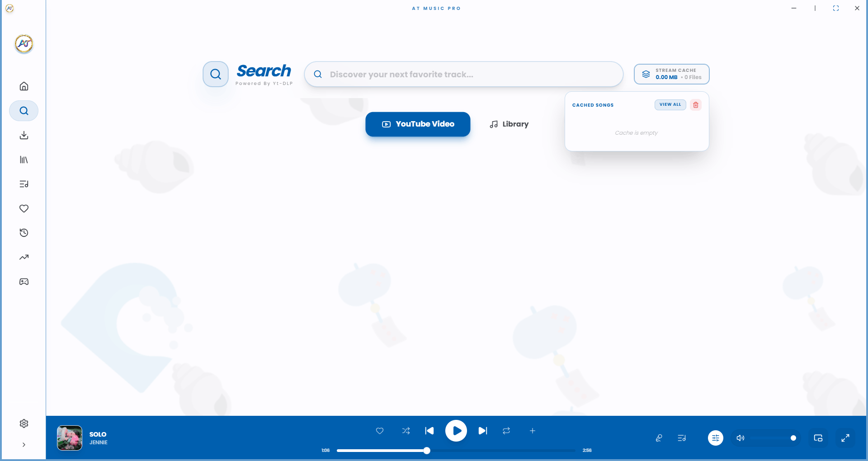Switch to Library search mode
This screenshot has width=868, height=461.
pyautogui.click(x=509, y=124)
